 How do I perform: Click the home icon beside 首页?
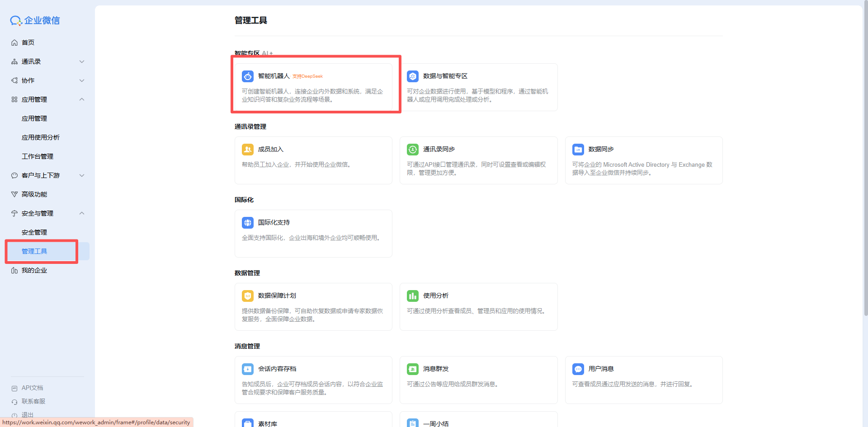point(14,42)
